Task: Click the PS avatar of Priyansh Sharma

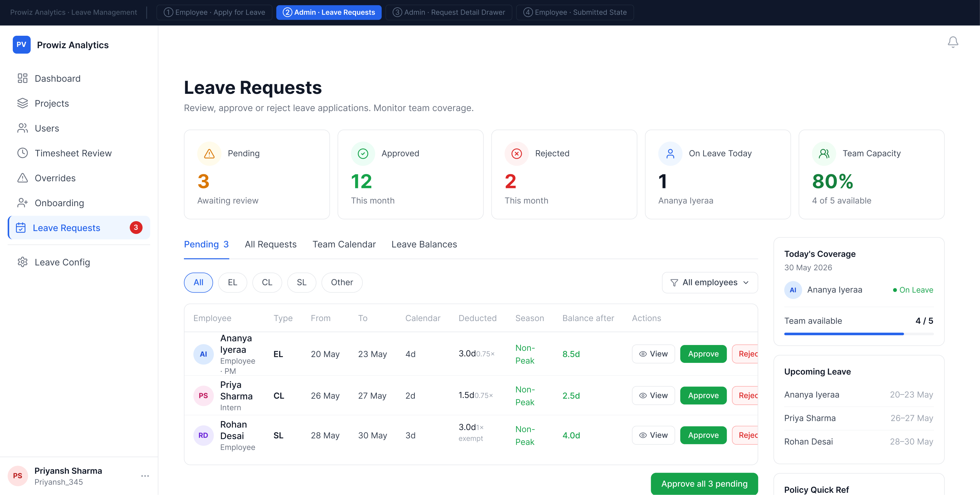Action: 18,476
